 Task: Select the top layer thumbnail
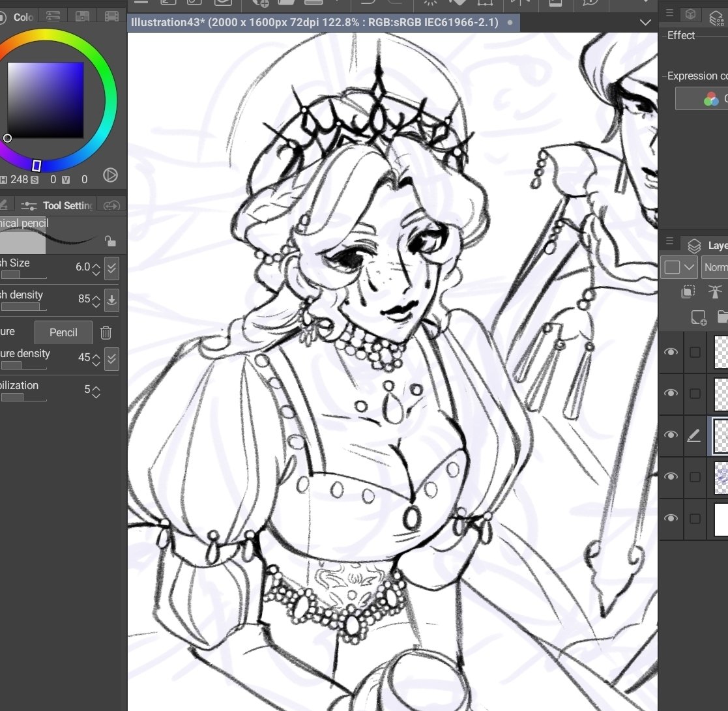click(721, 353)
